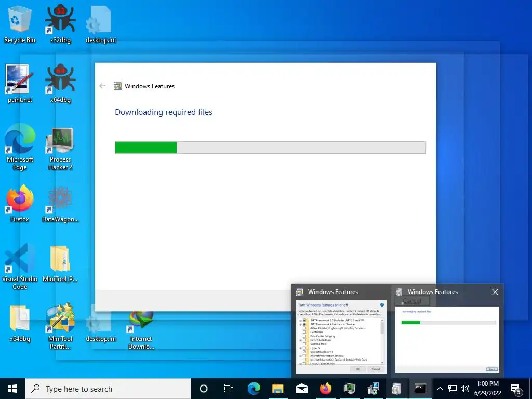
Task: Open Process Hacker monitor icon on taskbar
Action: [x=349, y=389]
